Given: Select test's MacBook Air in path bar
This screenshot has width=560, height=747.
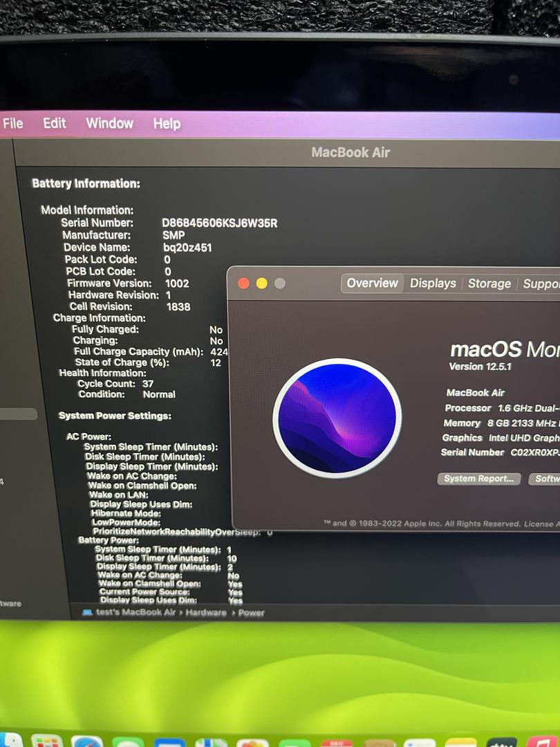Looking at the screenshot, I should click(136, 612).
